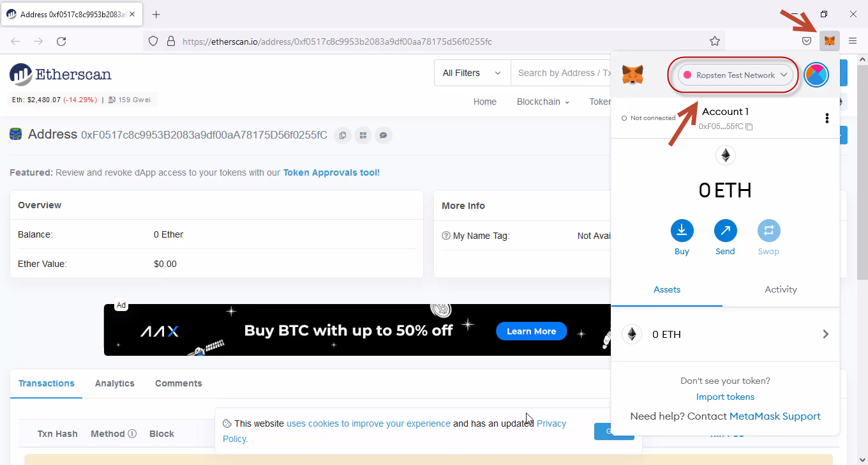
Task: Open the Comments tab
Action: tap(178, 383)
